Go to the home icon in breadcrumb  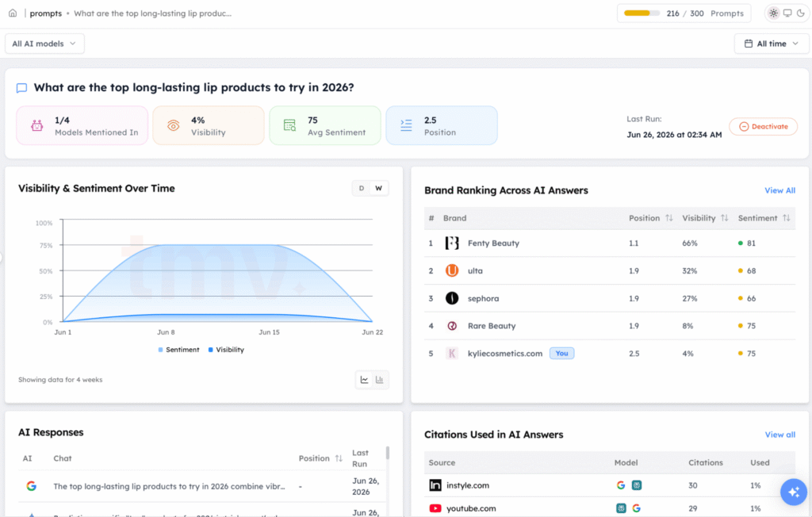coord(13,13)
